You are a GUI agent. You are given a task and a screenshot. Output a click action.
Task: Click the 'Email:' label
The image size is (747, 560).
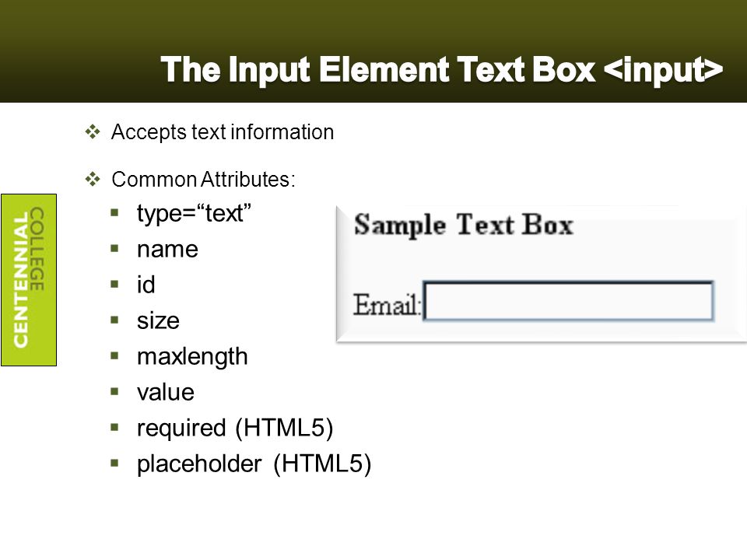point(387,305)
